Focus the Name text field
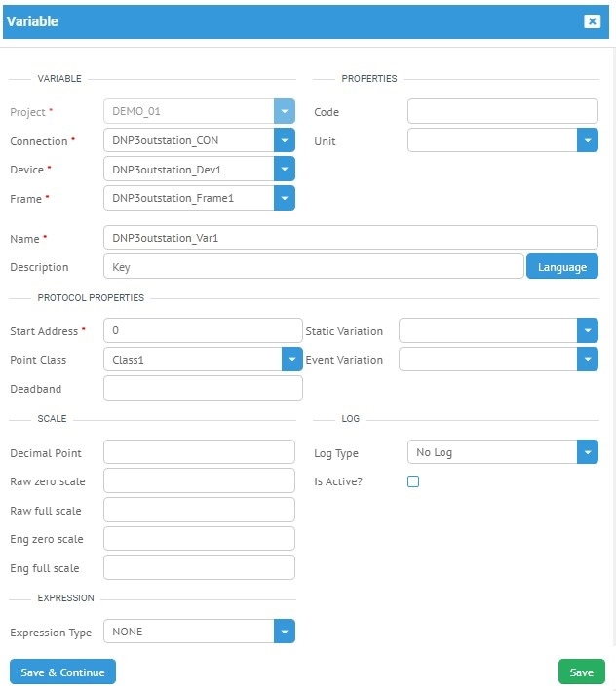This screenshot has height=691, width=616. (x=350, y=238)
